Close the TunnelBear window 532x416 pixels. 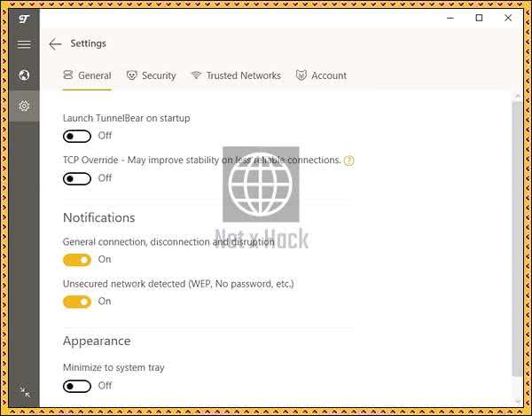click(508, 18)
